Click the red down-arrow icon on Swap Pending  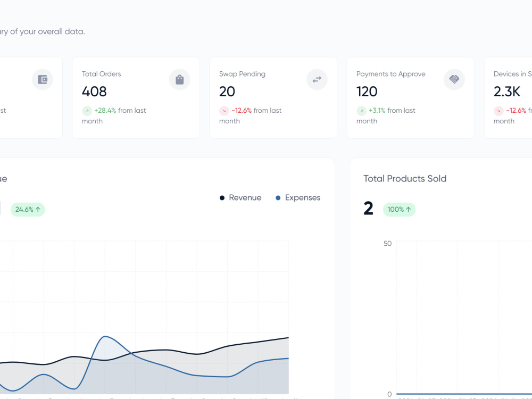click(x=224, y=111)
